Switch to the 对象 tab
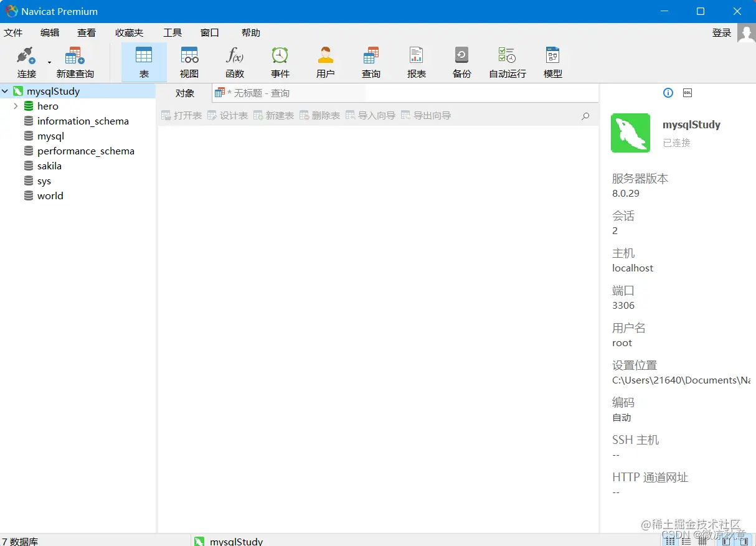The height and width of the screenshot is (546, 756). point(185,93)
